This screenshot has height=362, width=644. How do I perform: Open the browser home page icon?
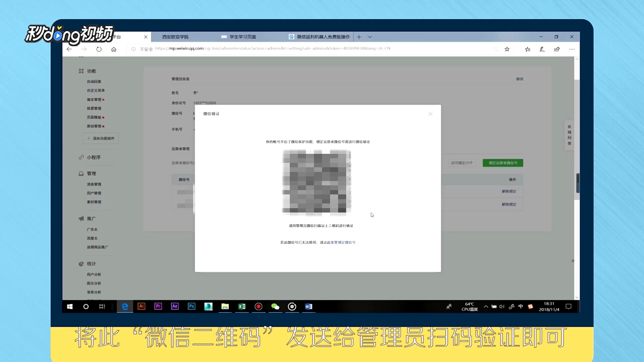114,49
